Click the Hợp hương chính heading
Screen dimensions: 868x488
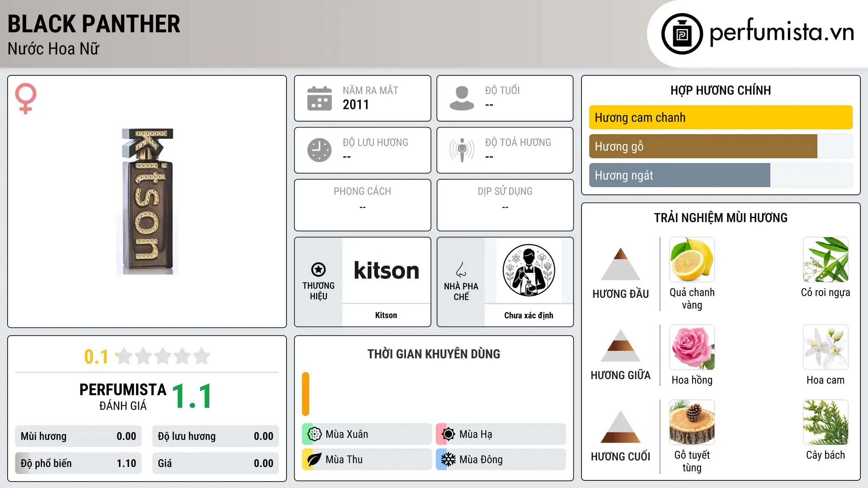(x=721, y=90)
